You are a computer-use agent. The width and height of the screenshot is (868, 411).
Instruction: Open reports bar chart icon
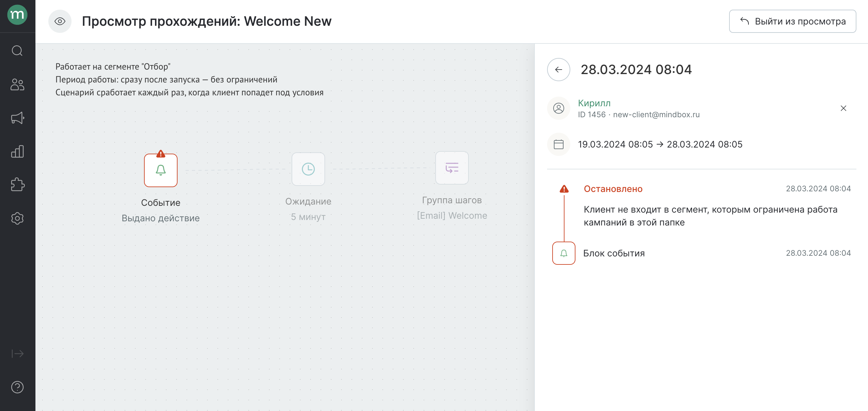click(17, 152)
